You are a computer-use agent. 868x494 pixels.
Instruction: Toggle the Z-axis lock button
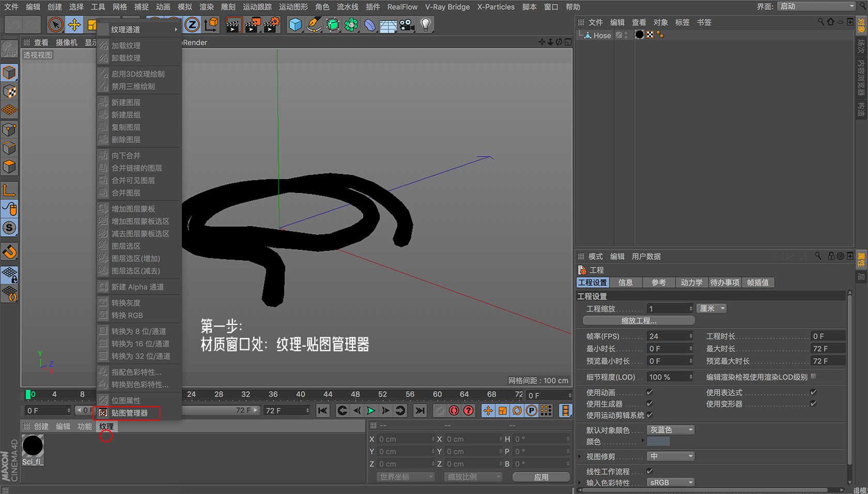[192, 24]
